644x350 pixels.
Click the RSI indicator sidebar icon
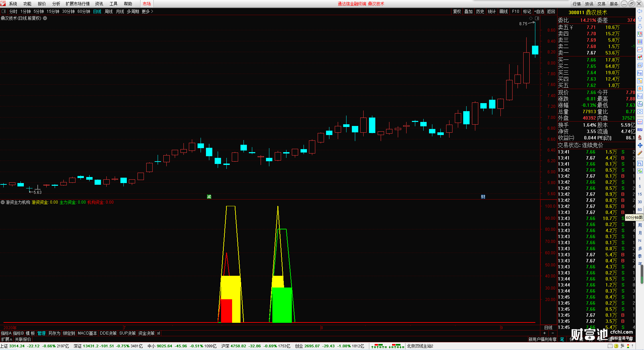[x=640, y=130]
